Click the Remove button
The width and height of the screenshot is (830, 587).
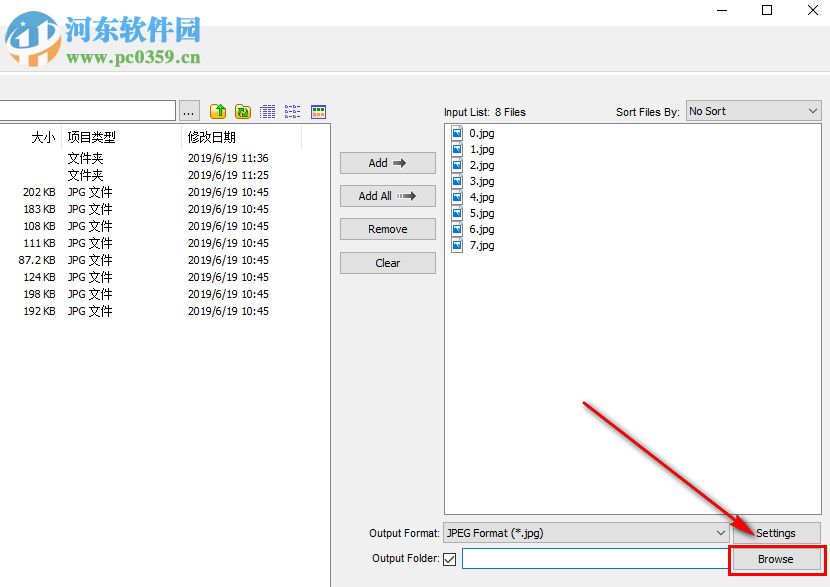coord(387,229)
